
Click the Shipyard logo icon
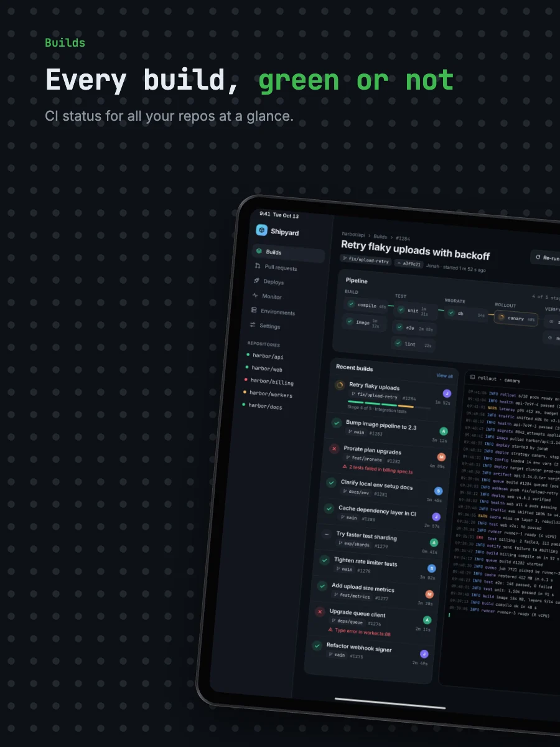pyautogui.click(x=262, y=230)
